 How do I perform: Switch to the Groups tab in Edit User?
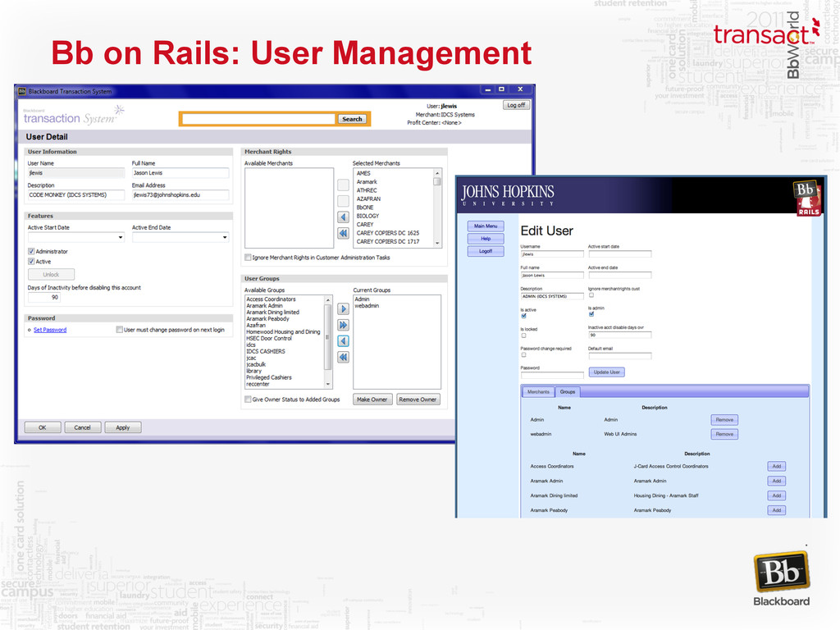[568, 392]
